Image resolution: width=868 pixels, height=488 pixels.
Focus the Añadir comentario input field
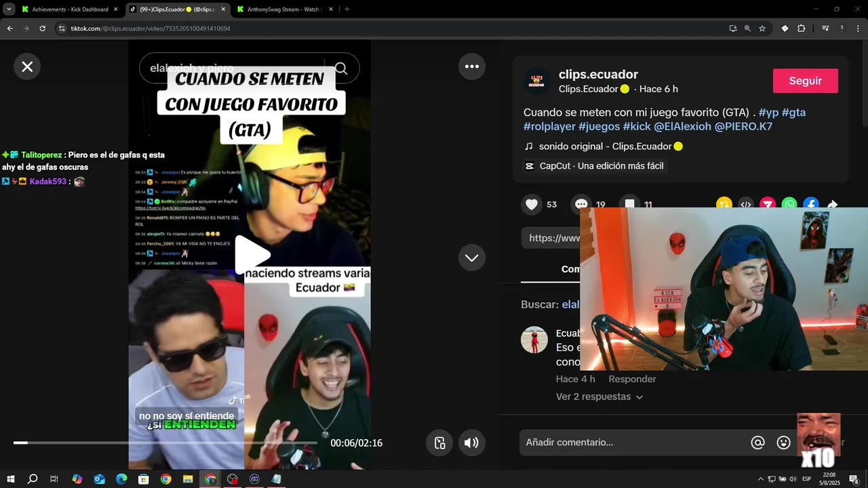click(634, 443)
